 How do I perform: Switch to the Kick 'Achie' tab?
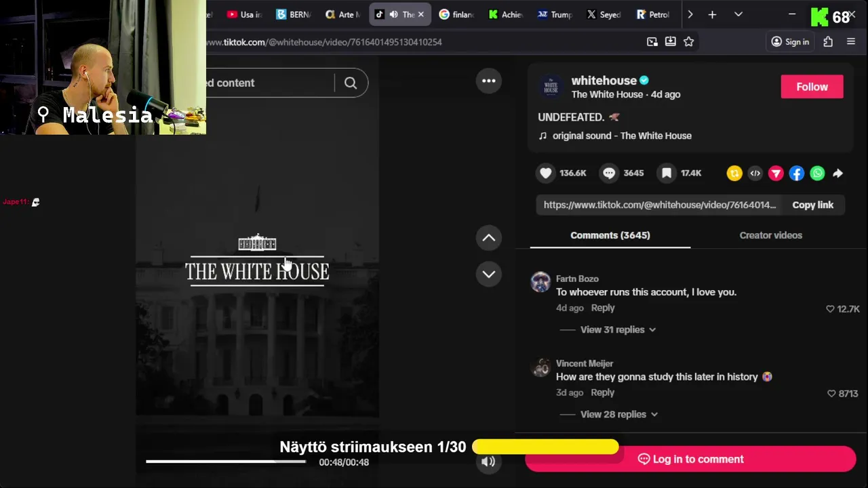[x=507, y=14]
